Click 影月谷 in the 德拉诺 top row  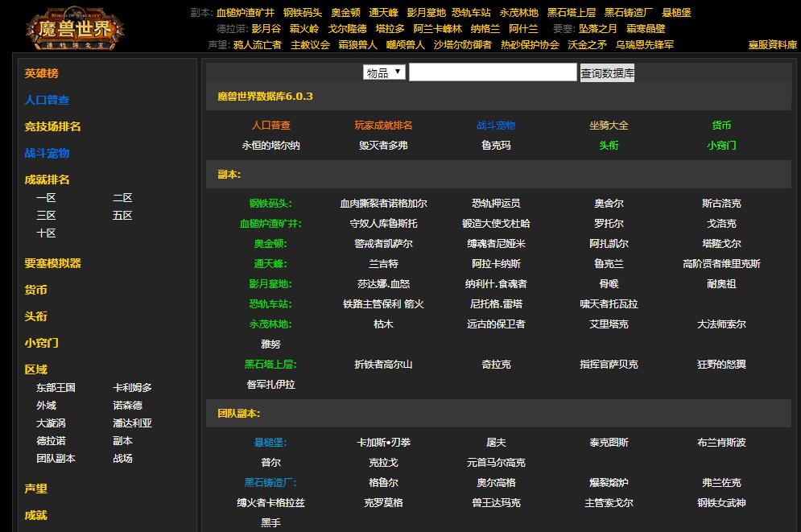click(266, 28)
